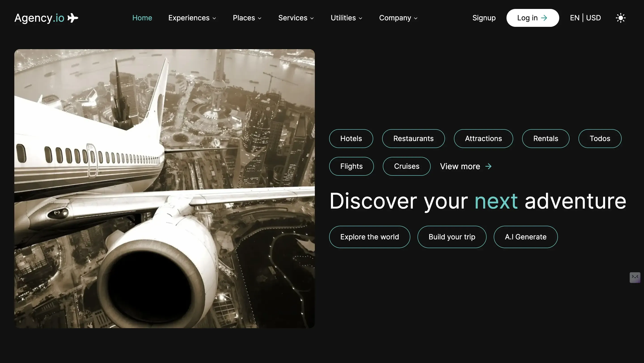Click the A.I Generate button
The width and height of the screenshot is (644, 363).
[525, 237]
